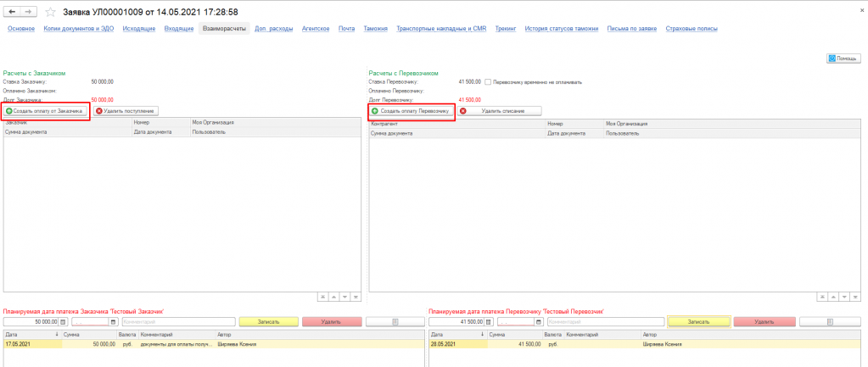Go to Агентское tab
The image size is (868, 367).
(x=316, y=28)
